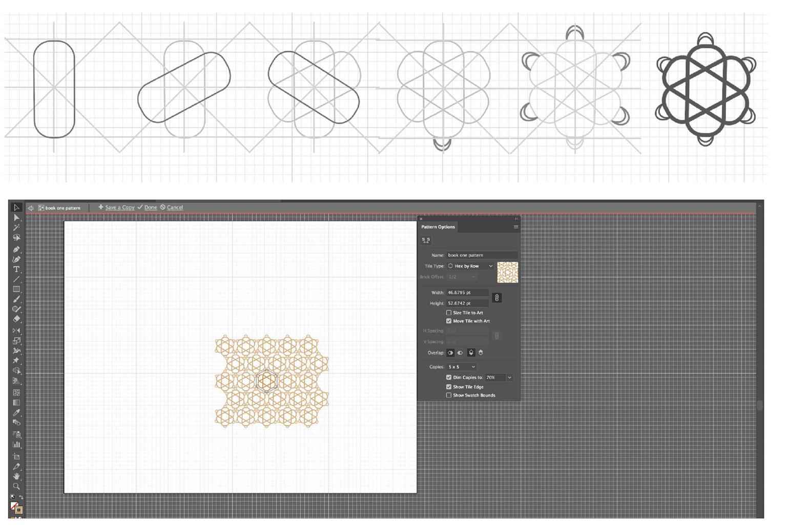Screen dimensions: 786x532
Task: Click the tile Height input field
Action: point(467,303)
